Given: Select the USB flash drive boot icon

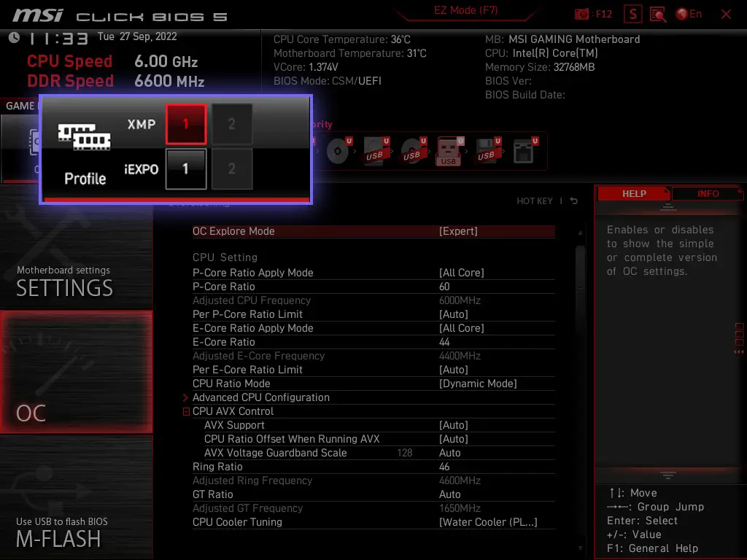Looking at the screenshot, I should pos(450,151).
